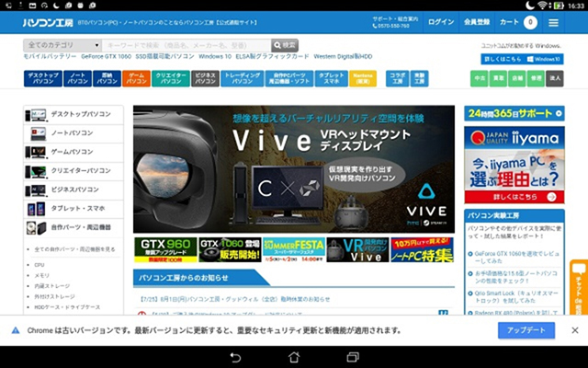The width and height of the screenshot is (588, 368).
Task: Click the keyword search input field
Action: pos(187,45)
